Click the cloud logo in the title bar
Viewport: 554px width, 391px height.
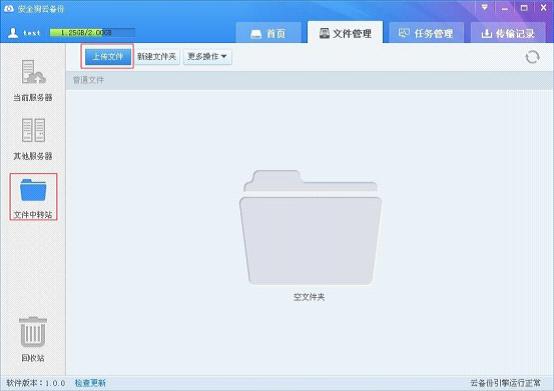[x=9, y=8]
